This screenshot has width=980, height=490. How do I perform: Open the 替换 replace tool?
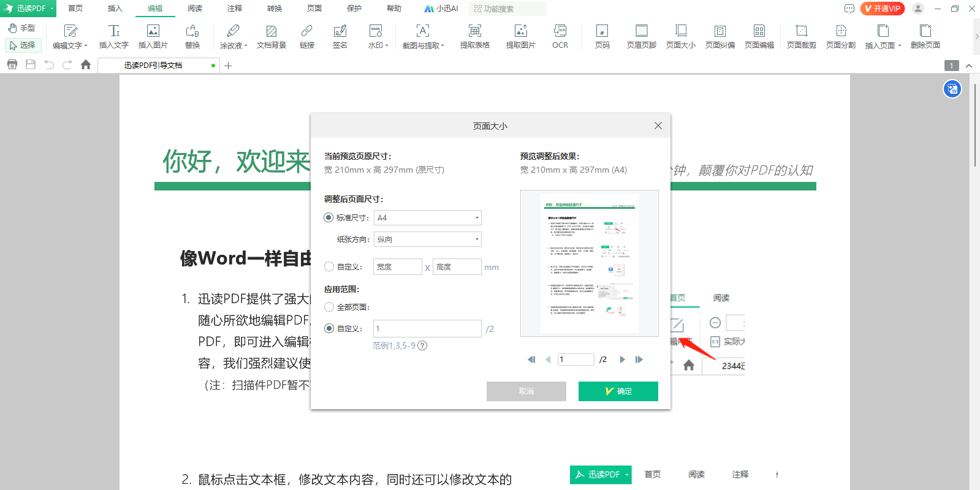tap(192, 37)
